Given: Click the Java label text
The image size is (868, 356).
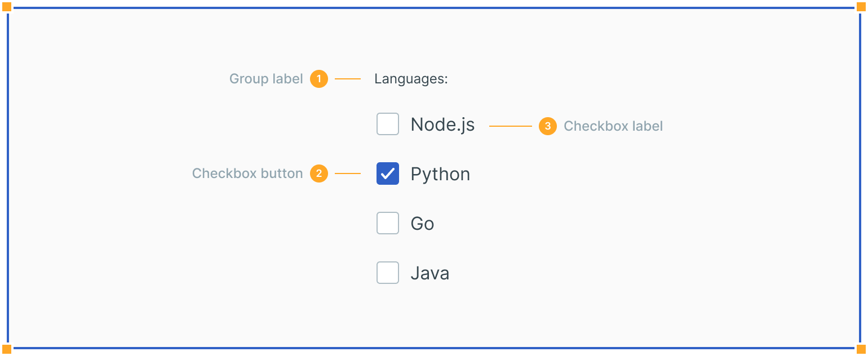Looking at the screenshot, I should point(429,273).
